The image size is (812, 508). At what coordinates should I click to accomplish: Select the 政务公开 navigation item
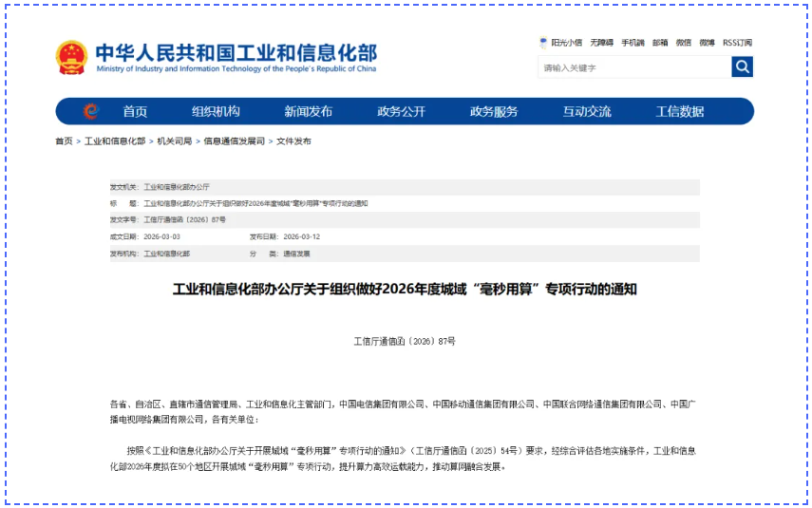click(401, 111)
